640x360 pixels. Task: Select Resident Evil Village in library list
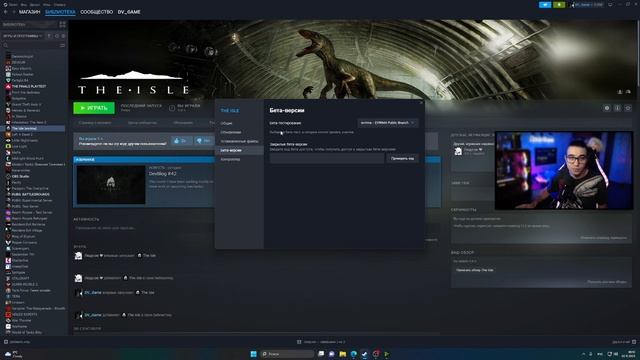click(x=28, y=230)
